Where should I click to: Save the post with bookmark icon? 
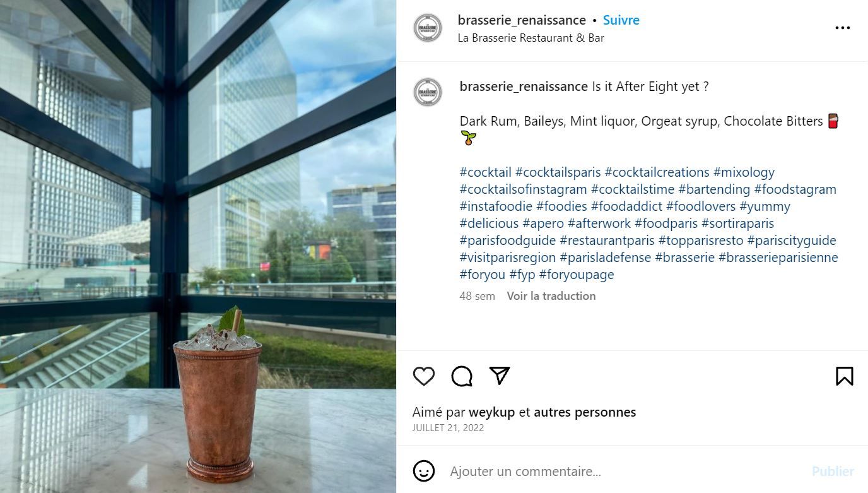pyautogui.click(x=844, y=376)
